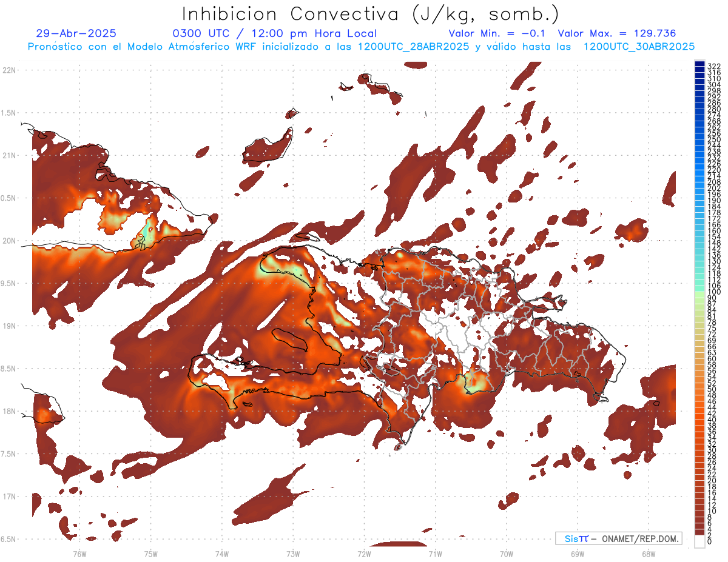728x562 pixels.
Task: Click the '21N' latitude label
Action: click(x=9, y=155)
